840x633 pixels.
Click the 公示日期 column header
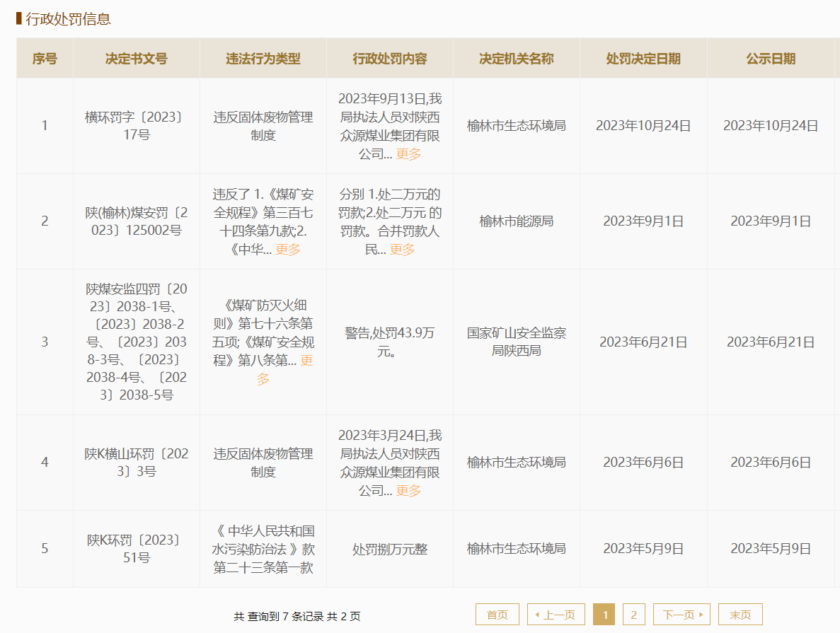click(771, 59)
